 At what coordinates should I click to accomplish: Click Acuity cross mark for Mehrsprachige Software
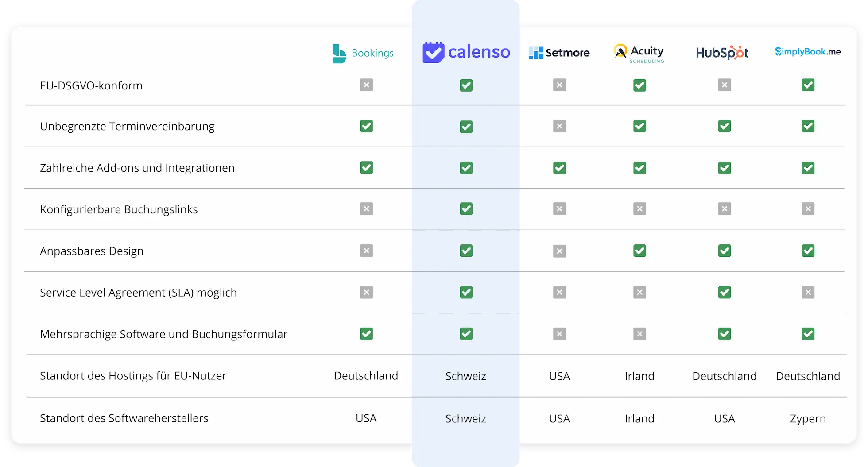click(639, 334)
